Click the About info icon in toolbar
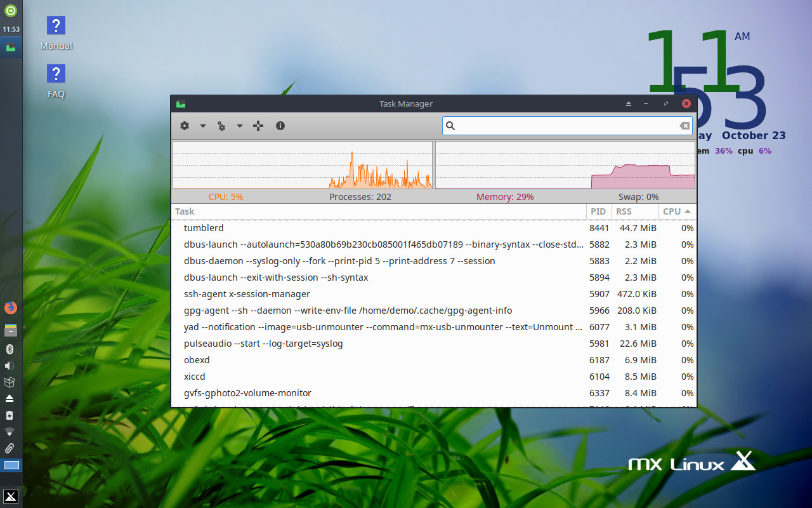 [280, 126]
